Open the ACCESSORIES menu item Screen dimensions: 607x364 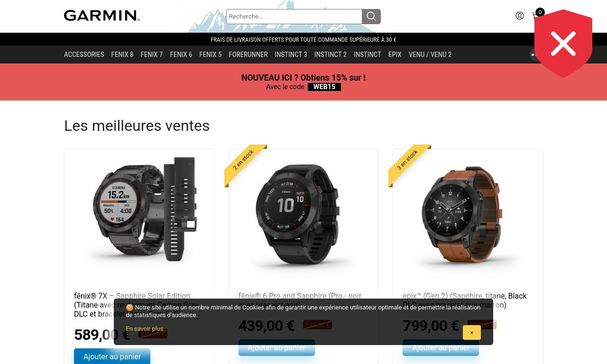(x=84, y=55)
